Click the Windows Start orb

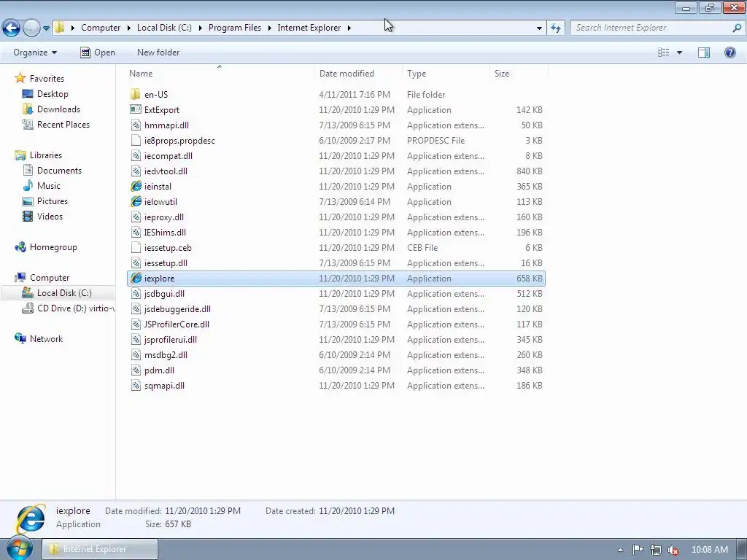pos(20,548)
